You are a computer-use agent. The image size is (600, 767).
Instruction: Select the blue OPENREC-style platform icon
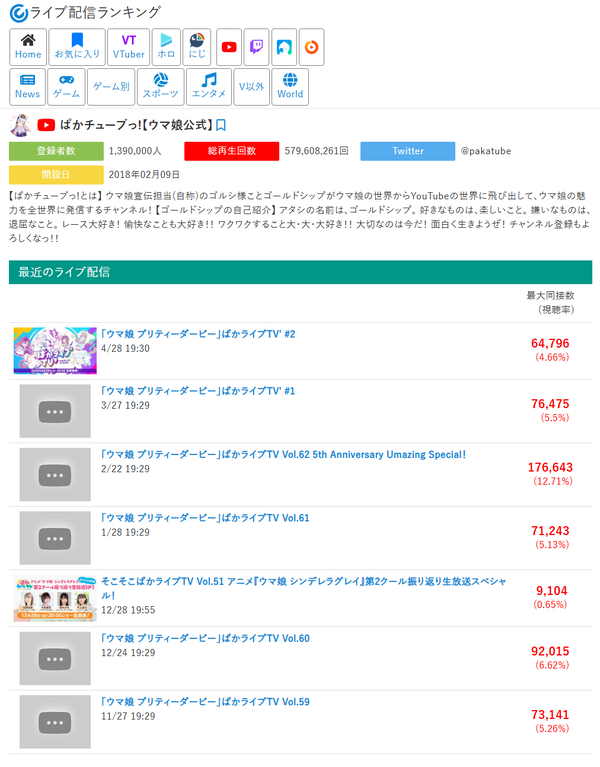click(284, 47)
